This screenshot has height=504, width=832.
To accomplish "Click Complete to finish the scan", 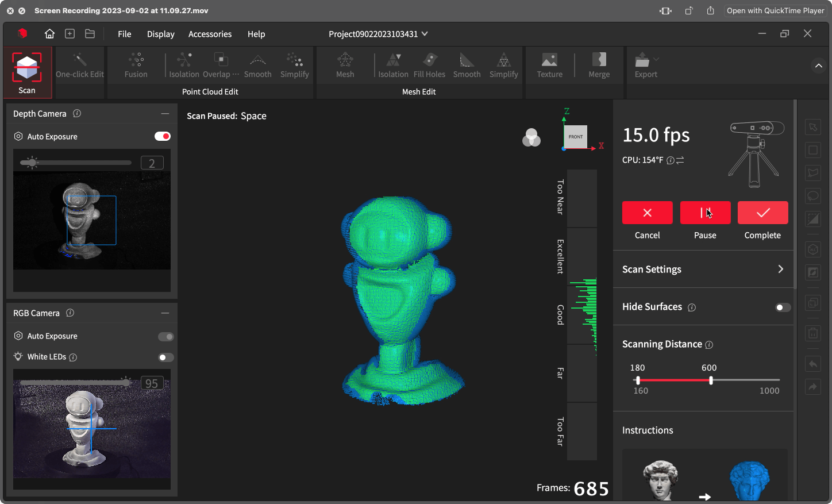I will (x=762, y=213).
